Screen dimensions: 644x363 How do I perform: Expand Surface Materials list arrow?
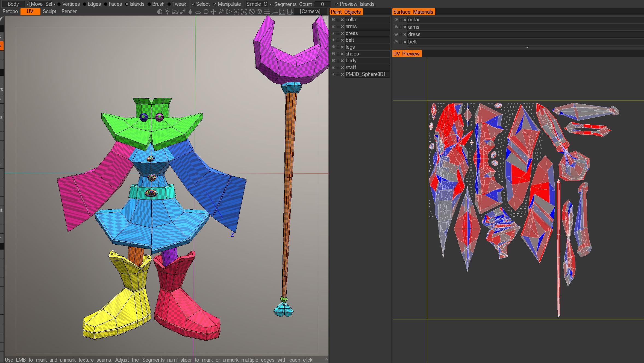coord(527,48)
